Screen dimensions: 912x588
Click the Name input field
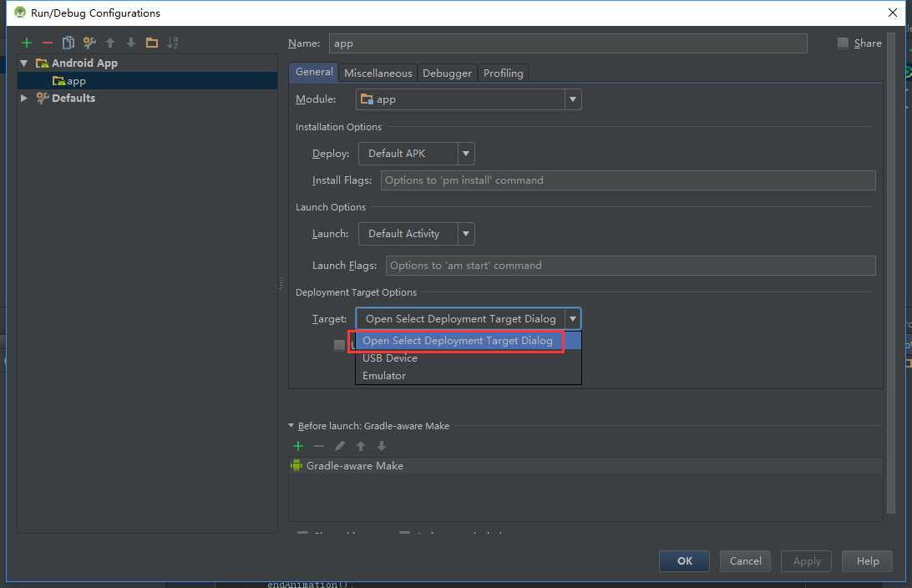(568, 43)
